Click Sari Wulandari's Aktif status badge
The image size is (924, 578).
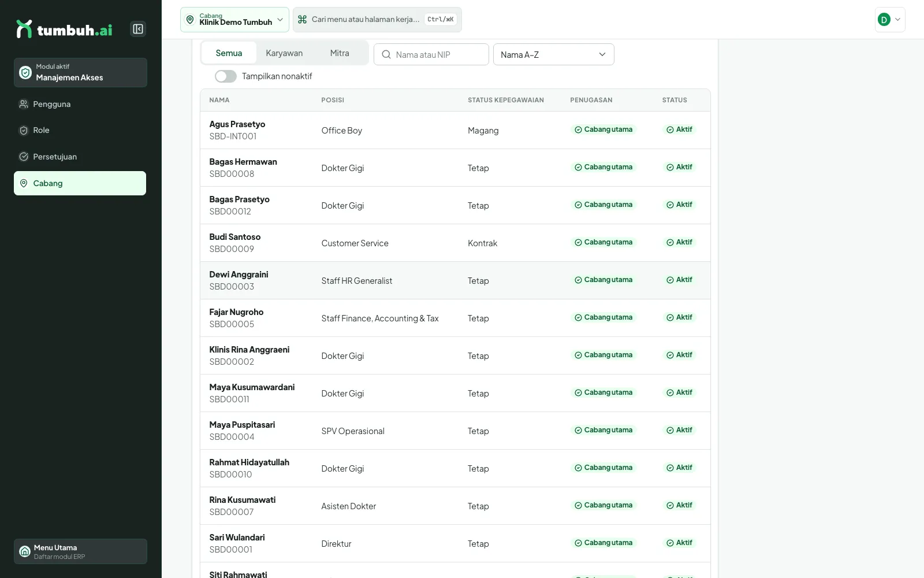(x=679, y=543)
